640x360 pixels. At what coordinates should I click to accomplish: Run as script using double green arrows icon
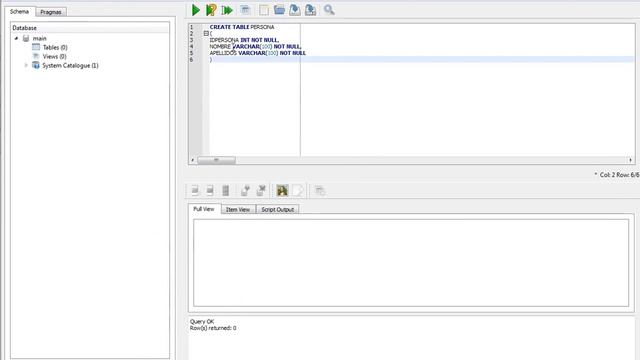(227, 10)
